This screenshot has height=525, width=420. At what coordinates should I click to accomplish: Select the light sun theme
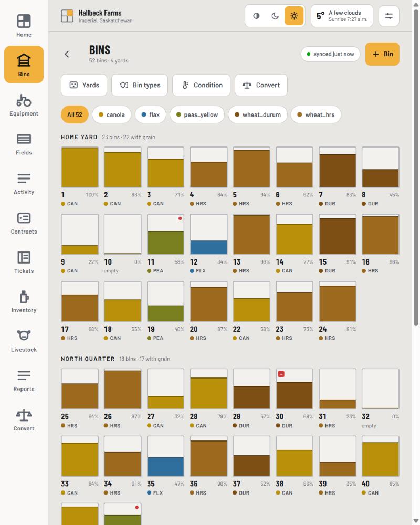point(294,16)
